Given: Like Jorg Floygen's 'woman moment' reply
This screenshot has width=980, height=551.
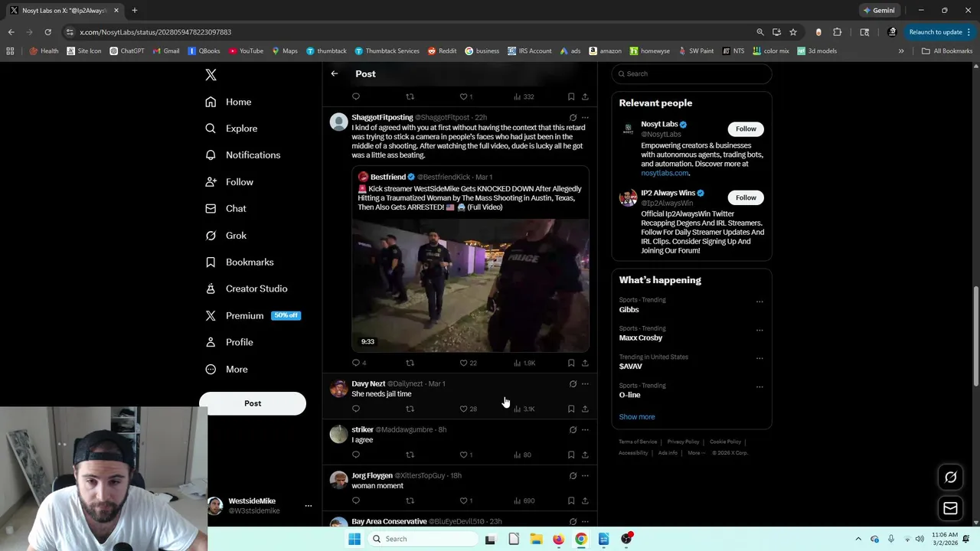Looking at the screenshot, I should click(x=463, y=500).
